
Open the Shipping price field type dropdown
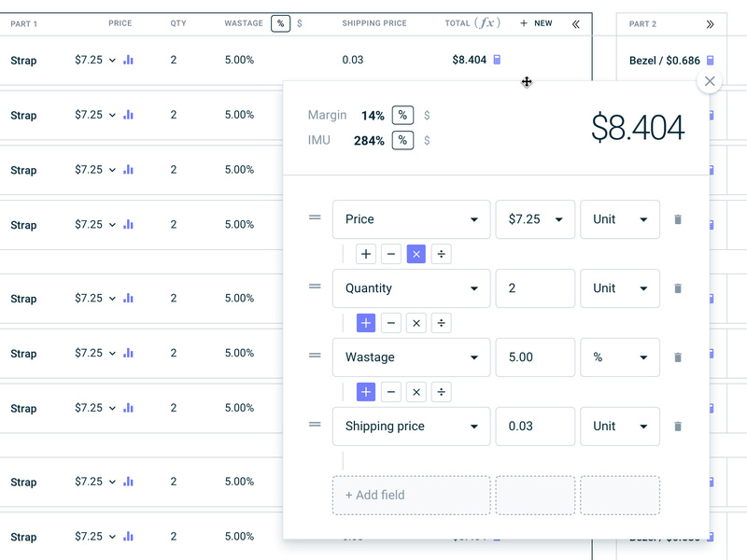pos(411,427)
